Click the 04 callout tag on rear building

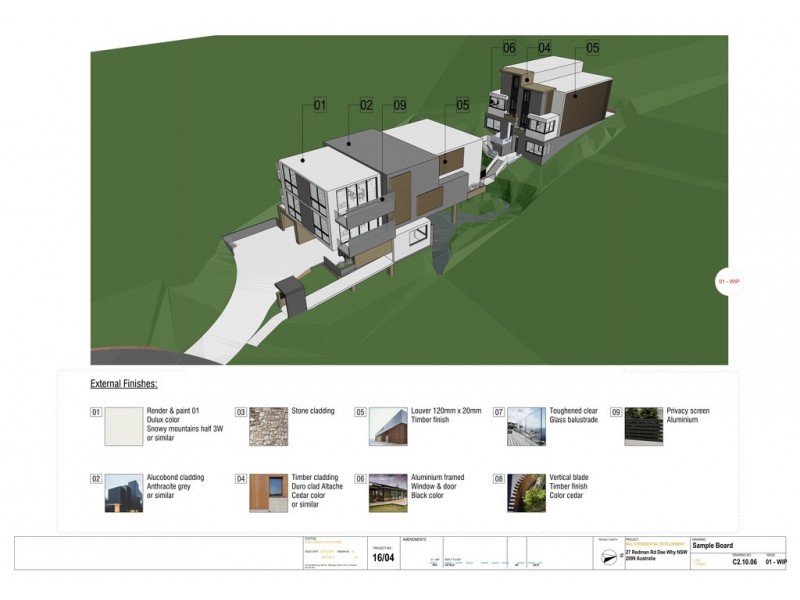[544, 48]
